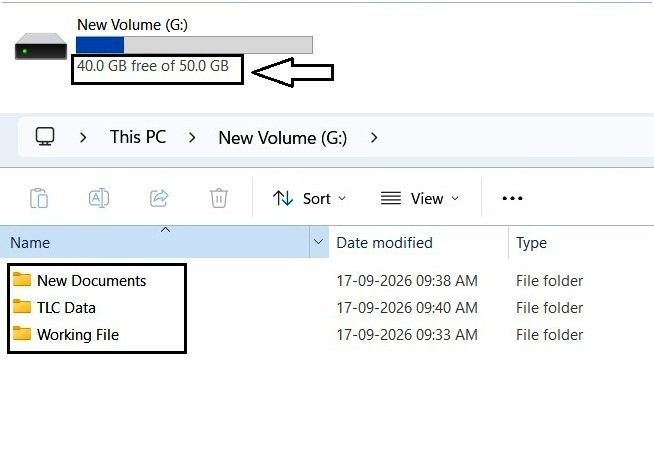The height and width of the screenshot is (456, 654).
Task: Open the Sort dropdown menu
Action: 309,199
